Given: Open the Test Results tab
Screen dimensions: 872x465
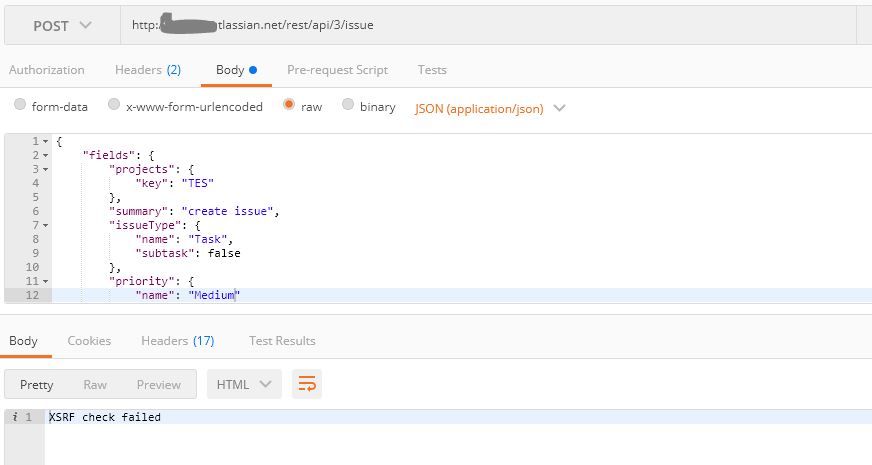Looking at the screenshot, I should [282, 341].
